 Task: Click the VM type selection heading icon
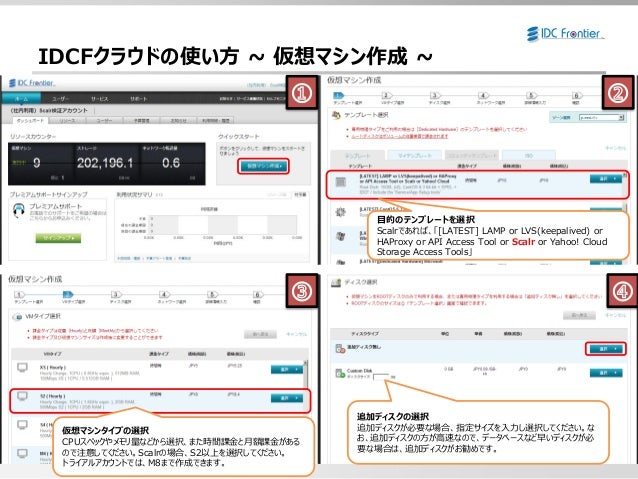(x=17, y=317)
